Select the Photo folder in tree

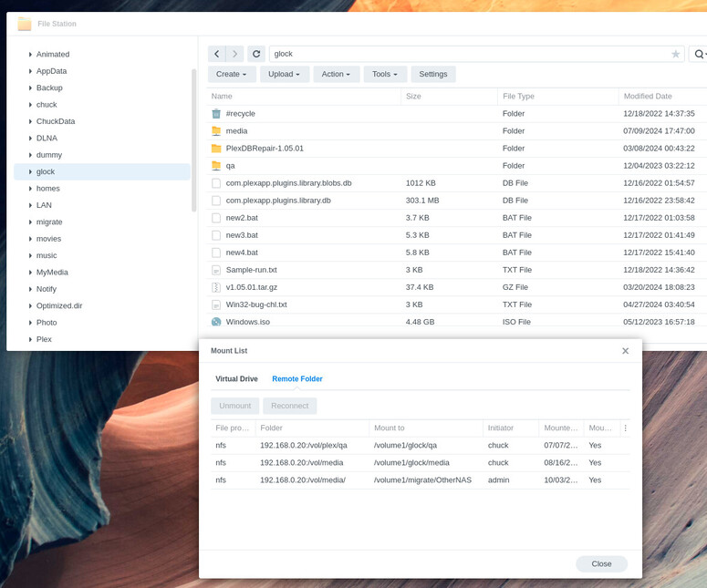[102, 323]
